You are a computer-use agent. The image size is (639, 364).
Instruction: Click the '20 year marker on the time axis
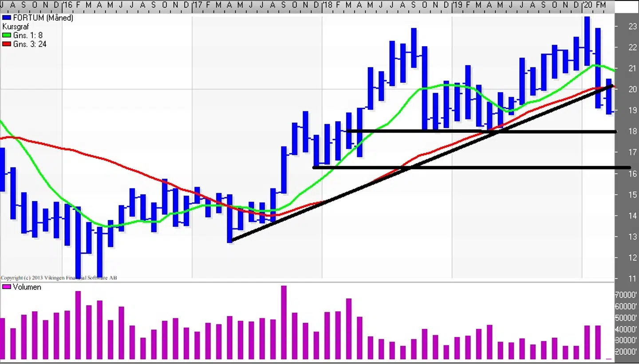pyautogui.click(x=588, y=5)
